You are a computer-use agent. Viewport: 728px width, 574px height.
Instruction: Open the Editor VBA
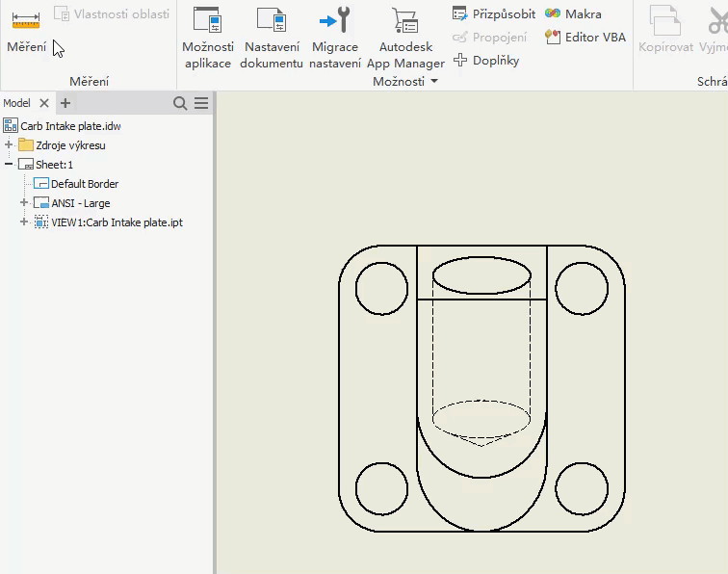(585, 38)
